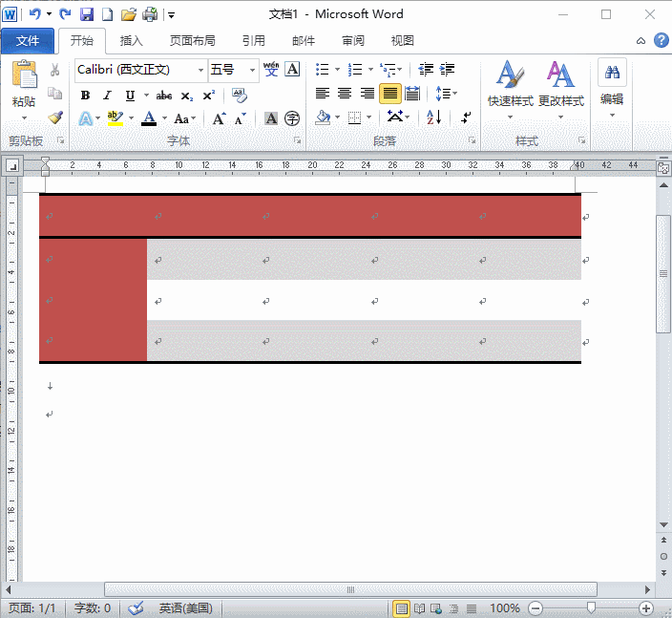Toggle bold formatting
The width and height of the screenshot is (672, 618).
[x=85, y=96]
